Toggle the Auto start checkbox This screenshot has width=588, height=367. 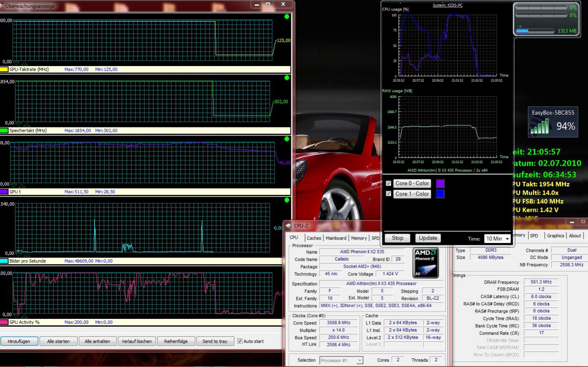(x=240, y=341)
